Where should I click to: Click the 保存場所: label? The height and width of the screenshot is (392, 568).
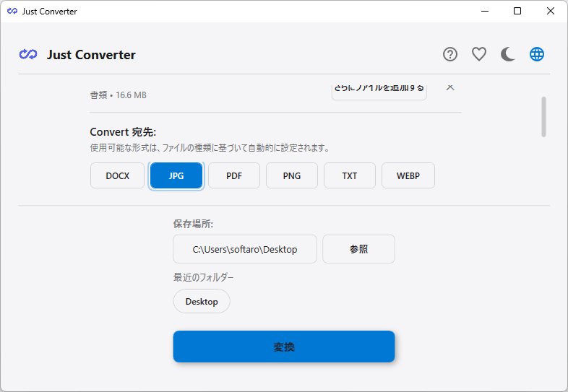[x=193, y=224]
